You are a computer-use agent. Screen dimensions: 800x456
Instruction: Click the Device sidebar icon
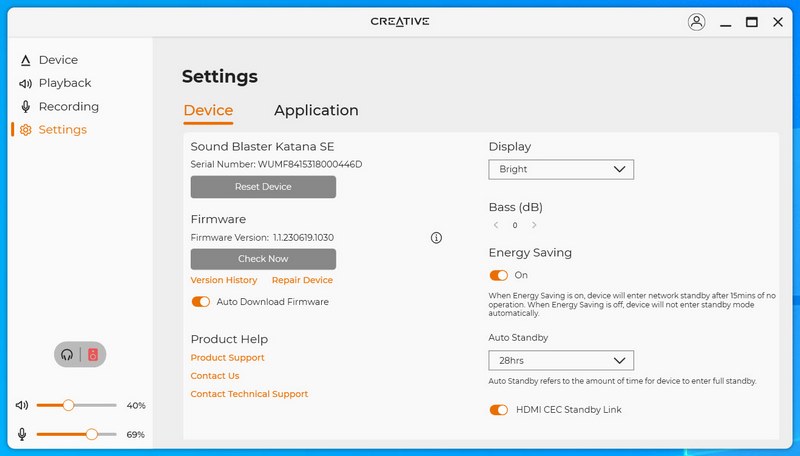pyautogui.click(x=26, y=61)
